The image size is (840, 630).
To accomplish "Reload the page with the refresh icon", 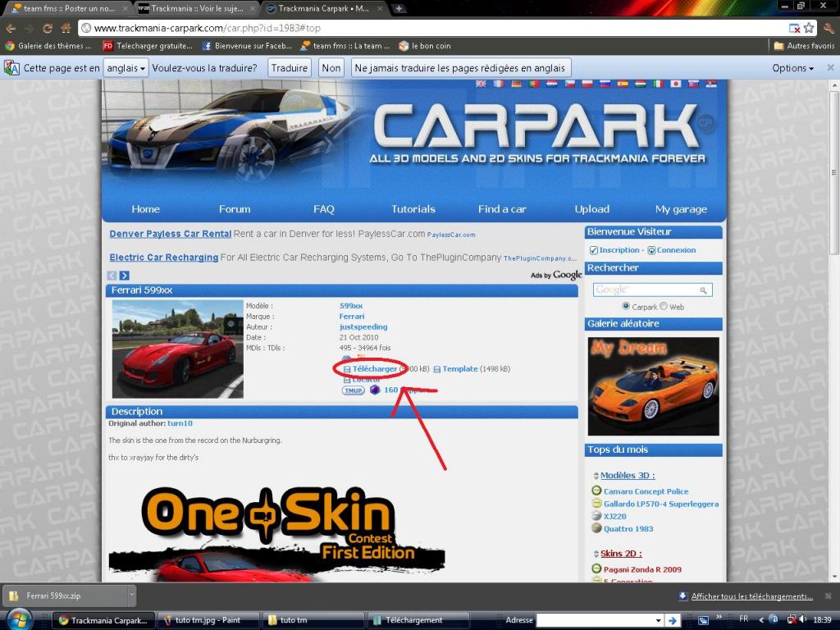I will (x=47, y=29).
